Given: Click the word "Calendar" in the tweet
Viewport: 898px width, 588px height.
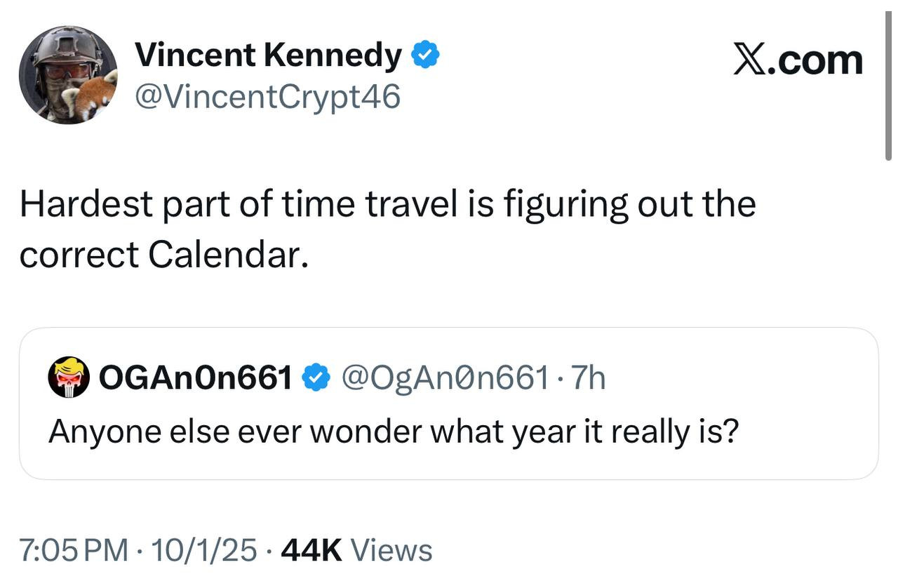Looking at the screenshot, I should (x=227, y=255).
